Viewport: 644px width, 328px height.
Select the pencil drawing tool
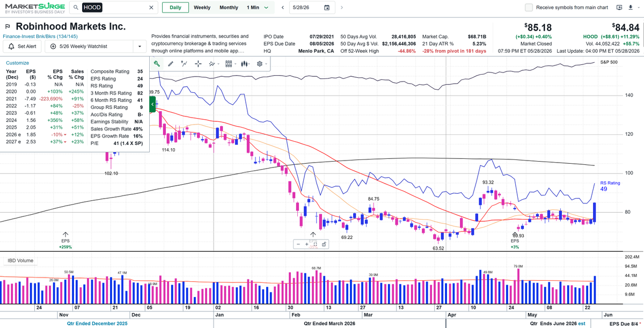(x=171, y=63)
